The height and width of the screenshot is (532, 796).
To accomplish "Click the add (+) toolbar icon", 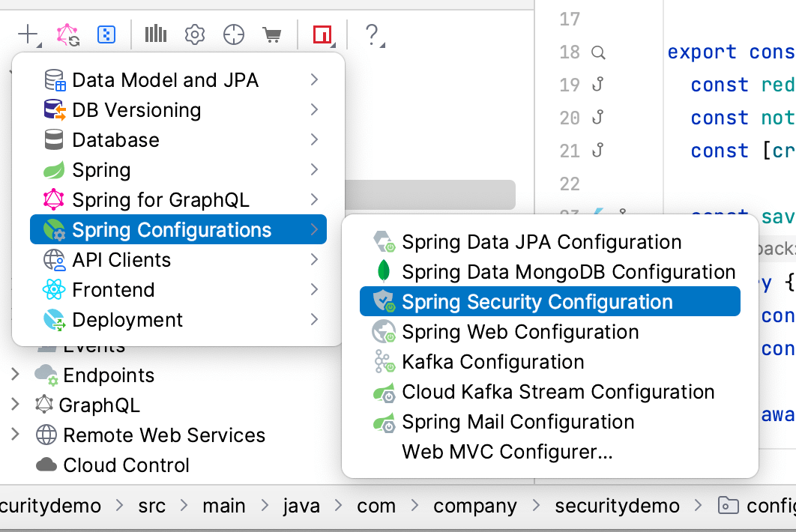I will (28, 34).
